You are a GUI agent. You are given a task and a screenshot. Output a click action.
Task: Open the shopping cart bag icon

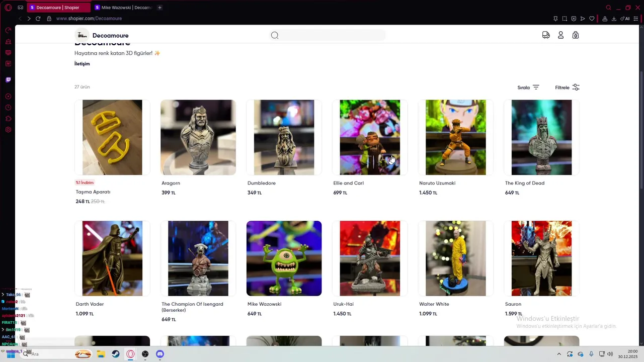tap(576, 35)
